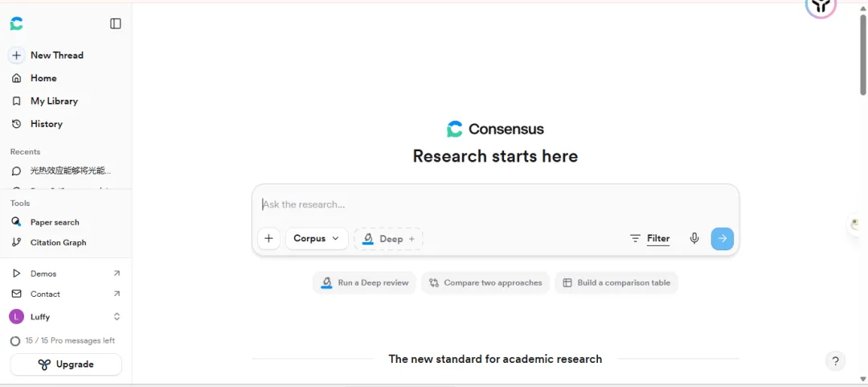This screenshot has height=387, width=868.
Task: Open the recent Chinese-titled thread
Action: (66, 171)
